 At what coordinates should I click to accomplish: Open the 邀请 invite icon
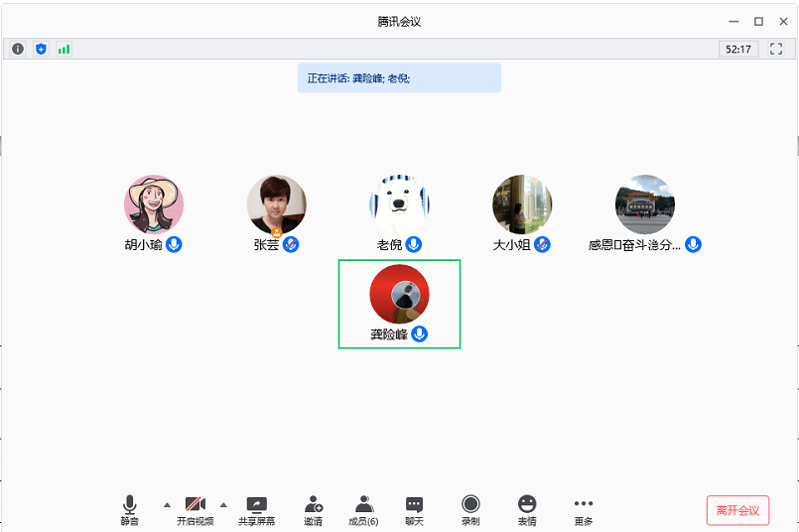click(x=314, y=510)
